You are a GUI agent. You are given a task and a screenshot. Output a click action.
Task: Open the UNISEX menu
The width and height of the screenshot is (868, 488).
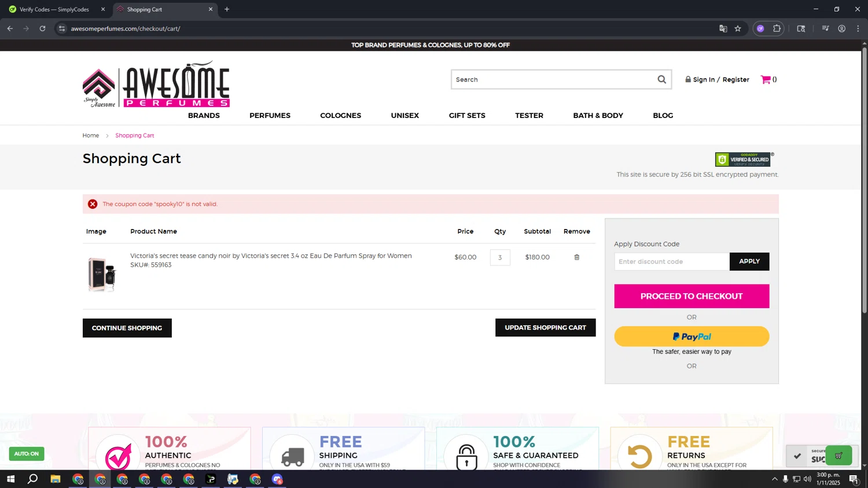404,116
